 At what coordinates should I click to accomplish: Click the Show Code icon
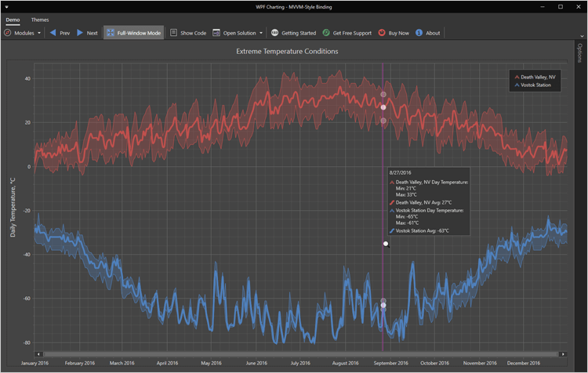click(174, 33)
